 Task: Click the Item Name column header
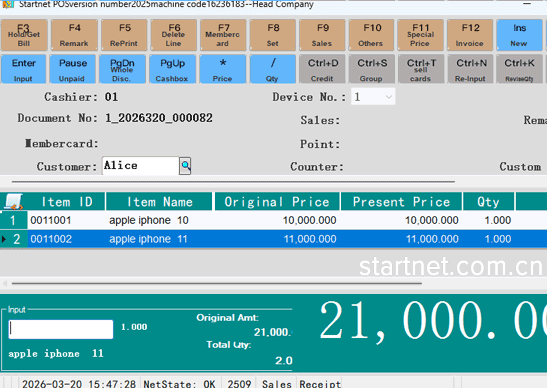tap(159, 202)
